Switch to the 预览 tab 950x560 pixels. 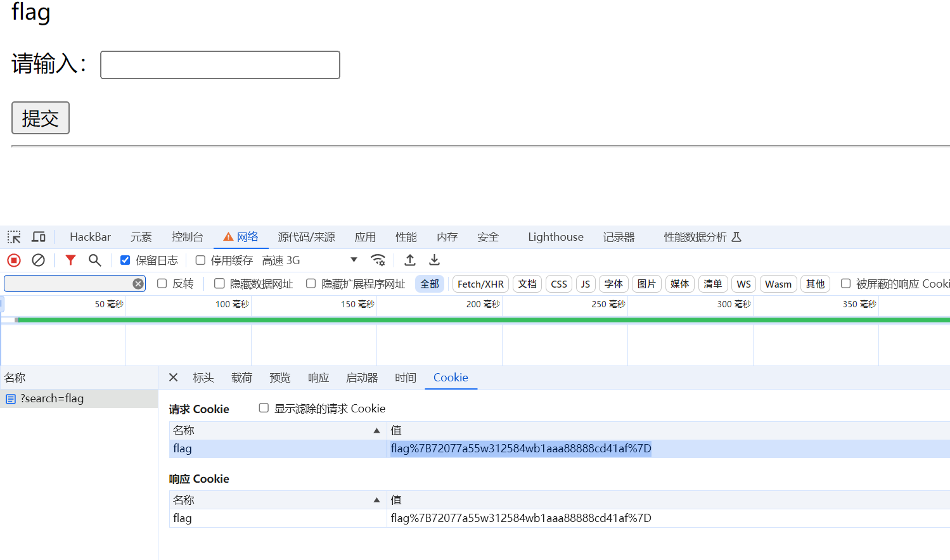pos(279,378)
